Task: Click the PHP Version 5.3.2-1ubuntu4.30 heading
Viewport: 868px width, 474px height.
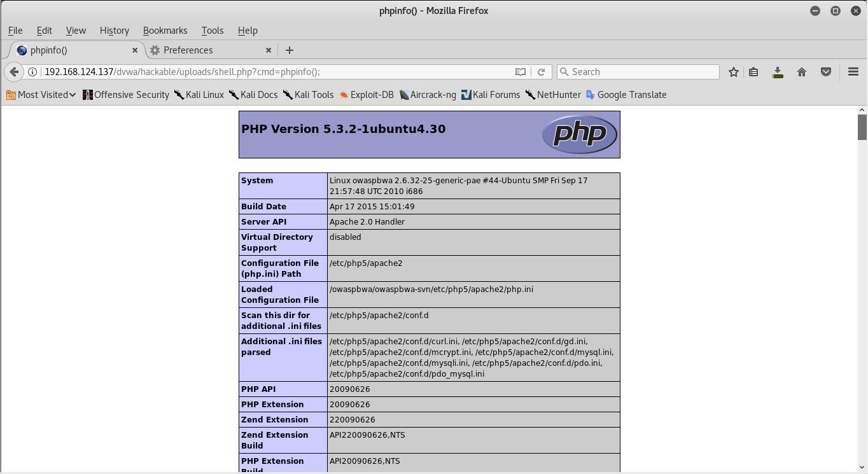Action: 343,129
